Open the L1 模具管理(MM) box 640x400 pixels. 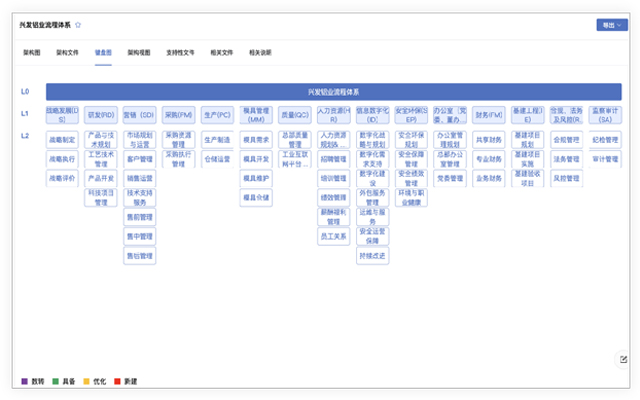(256, 115)
